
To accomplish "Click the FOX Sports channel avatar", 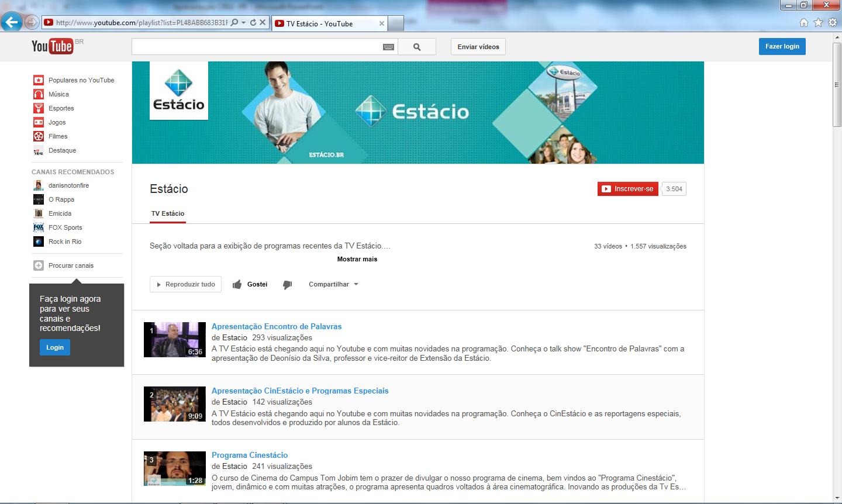I will [39, 227].
